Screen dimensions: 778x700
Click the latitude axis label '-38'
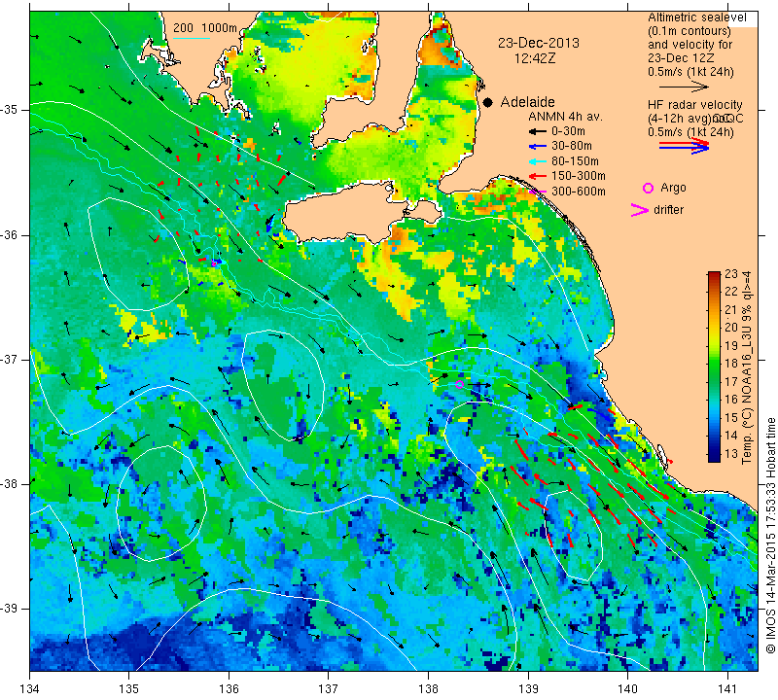[10, 484]
